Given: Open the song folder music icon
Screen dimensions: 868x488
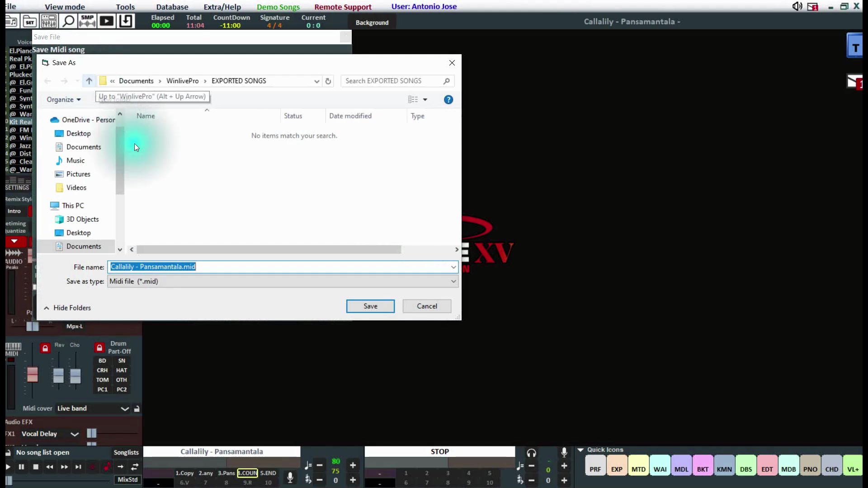Looking at the screenshot, I should pyautogui.click(x=11, y=21).
